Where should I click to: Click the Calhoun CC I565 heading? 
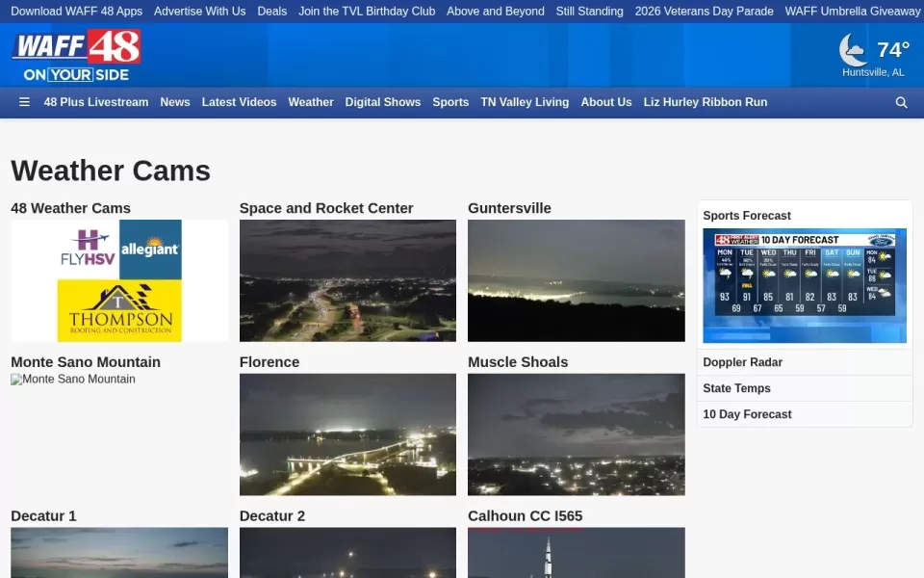pos(526,516)
